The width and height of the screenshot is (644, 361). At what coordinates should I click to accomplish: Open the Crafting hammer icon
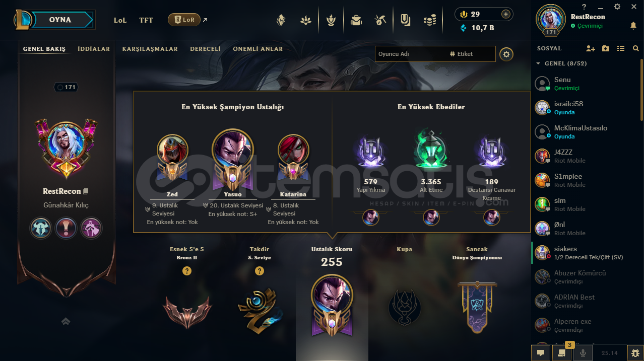(380, 20)
